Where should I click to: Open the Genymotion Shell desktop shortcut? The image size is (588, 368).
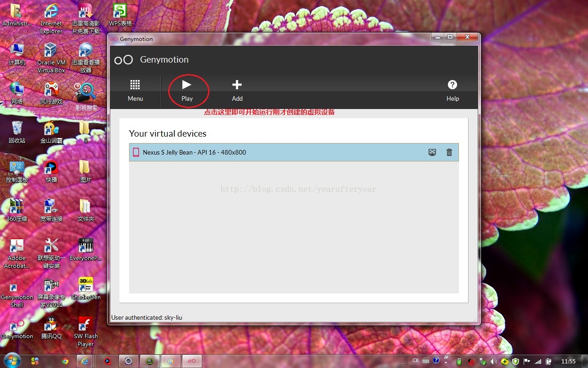coord(17,293)
